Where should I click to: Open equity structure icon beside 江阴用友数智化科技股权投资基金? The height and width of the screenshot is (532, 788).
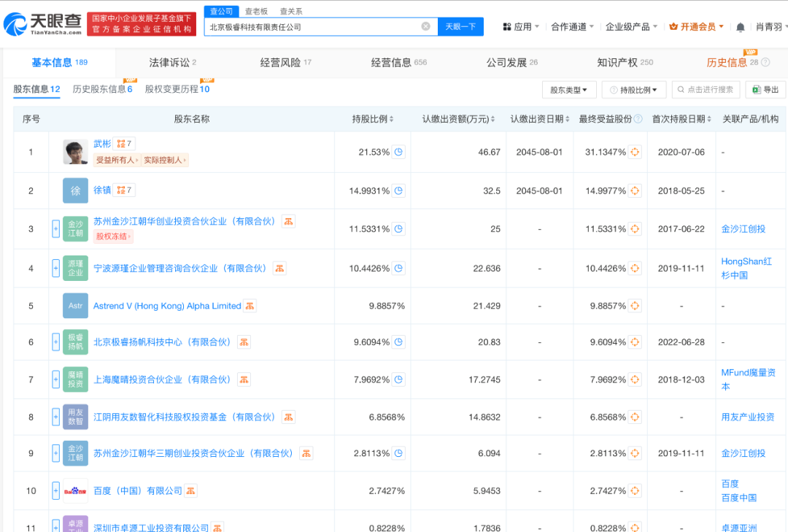tap(288, 417)
